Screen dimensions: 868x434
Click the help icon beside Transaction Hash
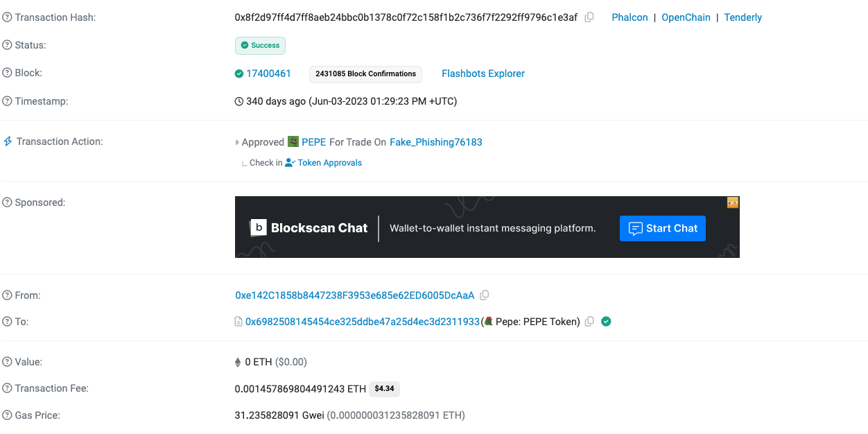coord(8,17)
